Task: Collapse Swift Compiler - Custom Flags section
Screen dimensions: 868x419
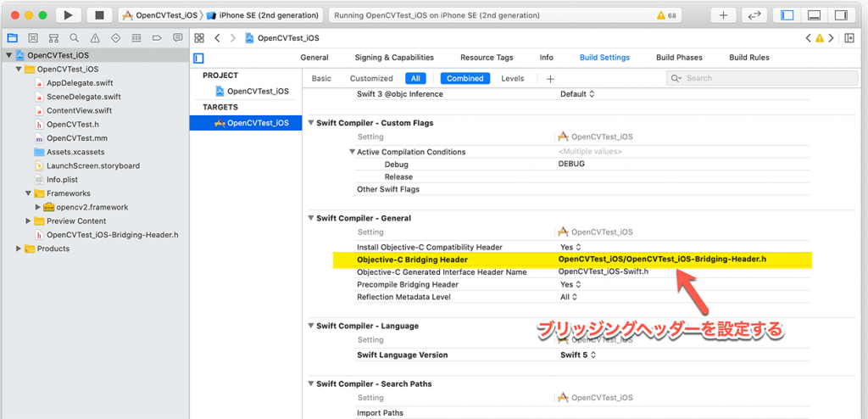Action: click(x=311, y=123)
